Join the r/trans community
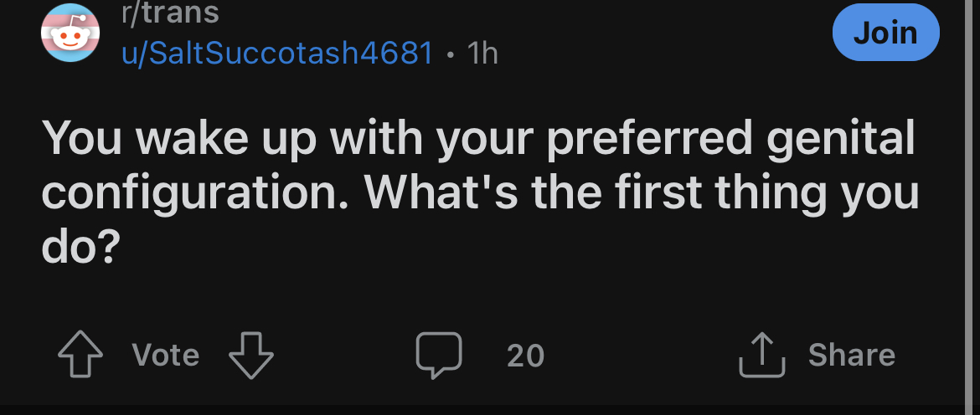 (x=885, y=33)
